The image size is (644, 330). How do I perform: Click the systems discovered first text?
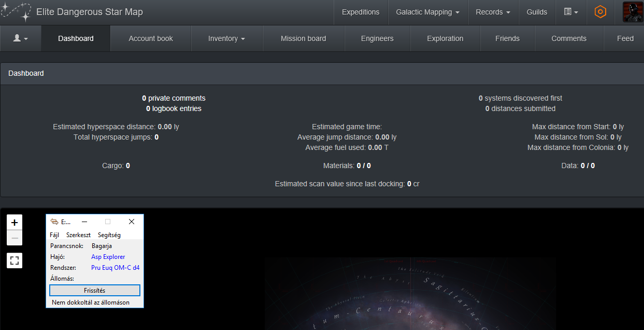click(x=520, y=98)
